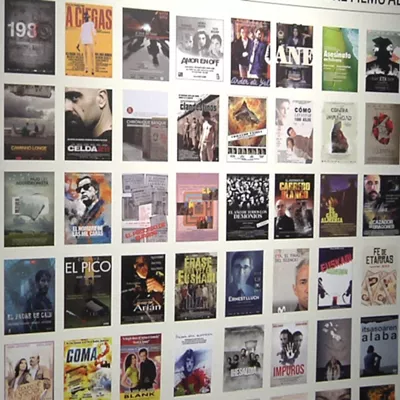Open El año de todos los demonios poster
400x400 pixels.
coord(248,207)
